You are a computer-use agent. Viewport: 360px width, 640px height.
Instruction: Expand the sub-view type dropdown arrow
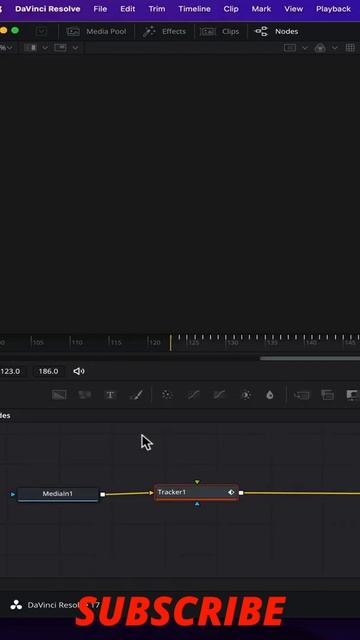[75, 48]
